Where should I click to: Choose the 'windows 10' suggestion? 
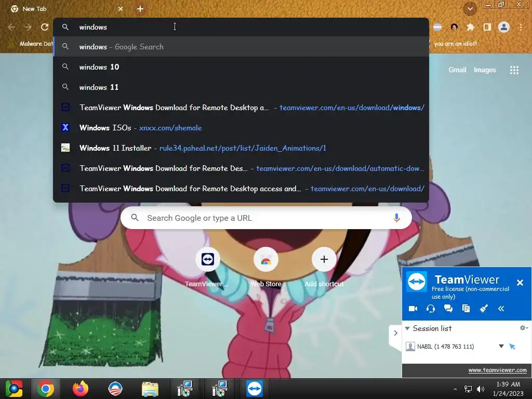tap(241, 67)
